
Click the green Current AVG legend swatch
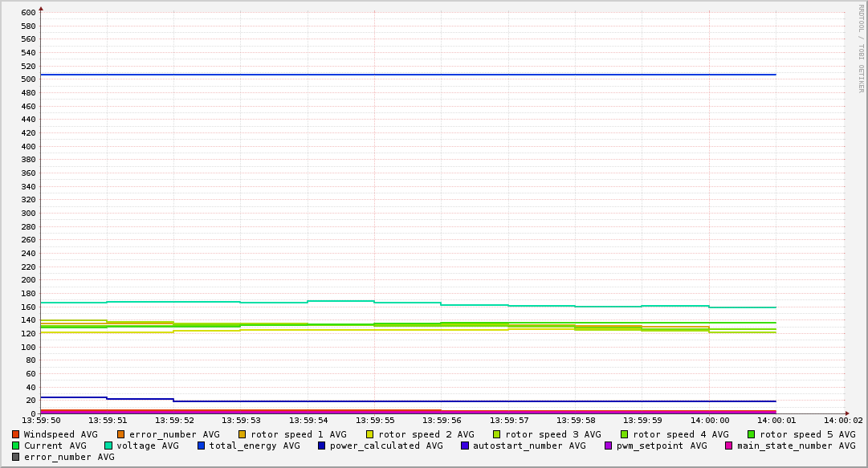point(16,446)
